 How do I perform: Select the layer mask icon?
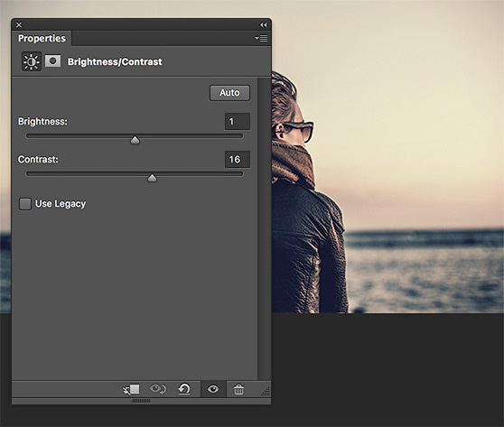52,61
